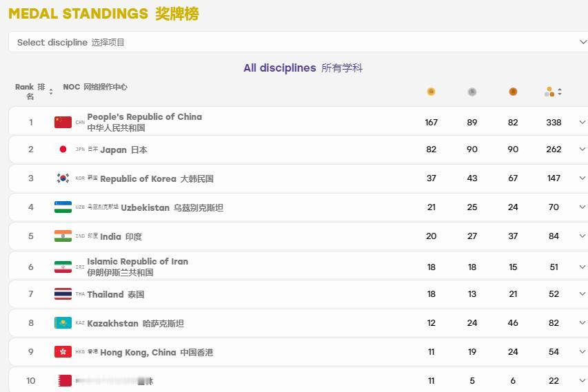588x392 pixels.
Task: Click the Republic of Korea flag
Action: pyautogui.click(x=63, y=178)
